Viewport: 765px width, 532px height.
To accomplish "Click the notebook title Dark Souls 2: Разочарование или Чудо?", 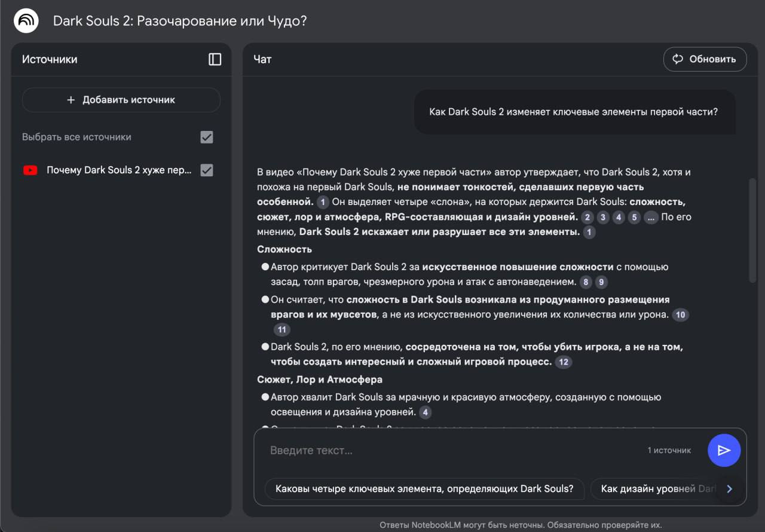I will (180, 21).
